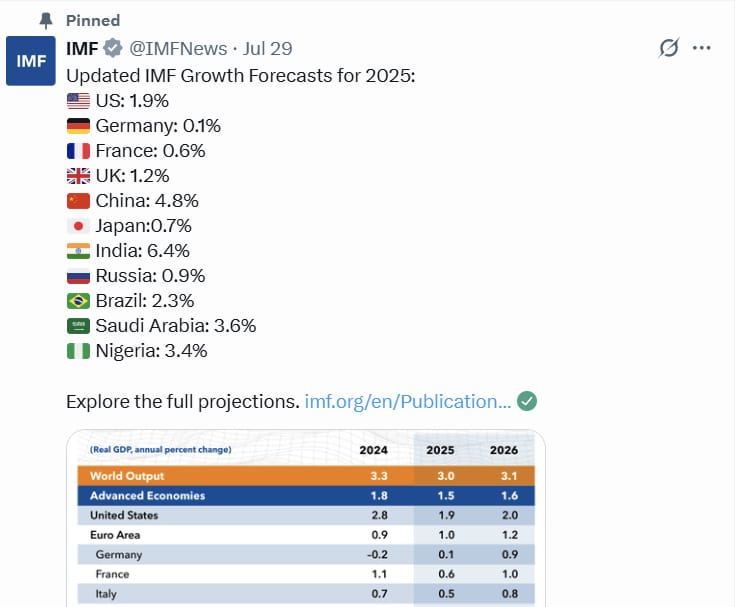Click the green checkmark after the link
Image resolution: width=736 pixels, height=607 pixels.
coord(528,401)
